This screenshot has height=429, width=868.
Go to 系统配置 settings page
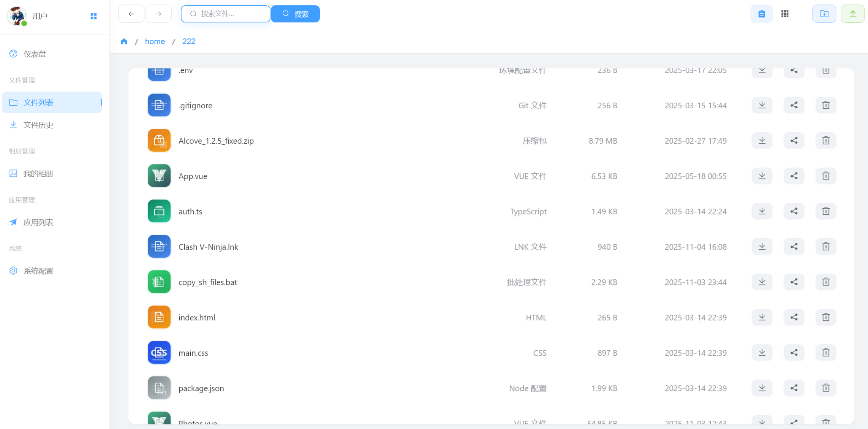[38, 271]
